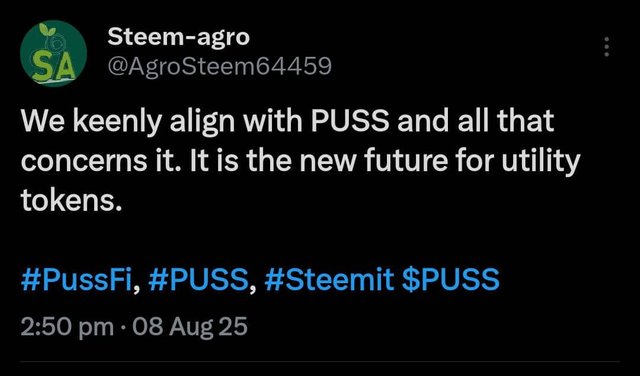
Task: Open the #Steemit hashtag feed
Action: pyautogui.click(x=329, y=279)
